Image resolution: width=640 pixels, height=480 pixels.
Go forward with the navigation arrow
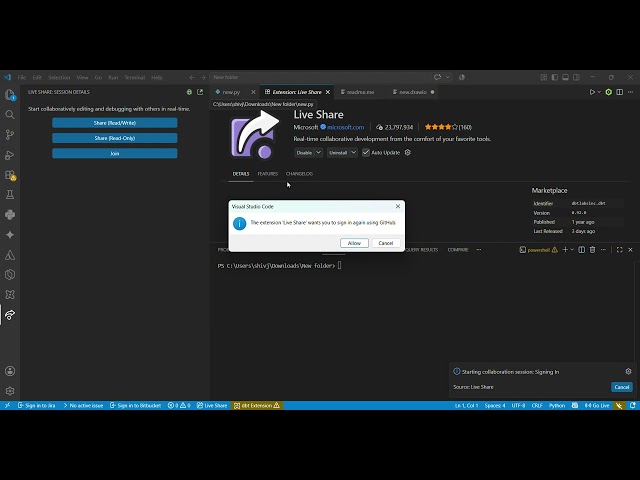pyautogui.click(x=203, y=77)
